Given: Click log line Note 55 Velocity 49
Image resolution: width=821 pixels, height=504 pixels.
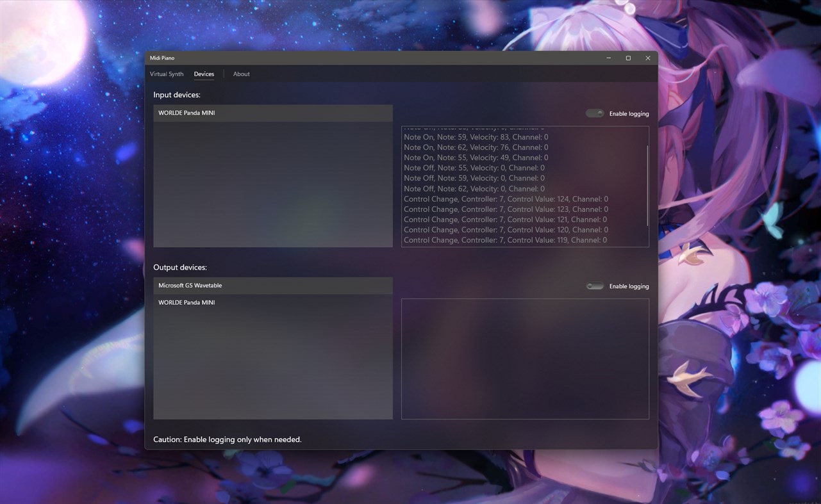Looking at the screenshot, I should click(x=476, y=158).
